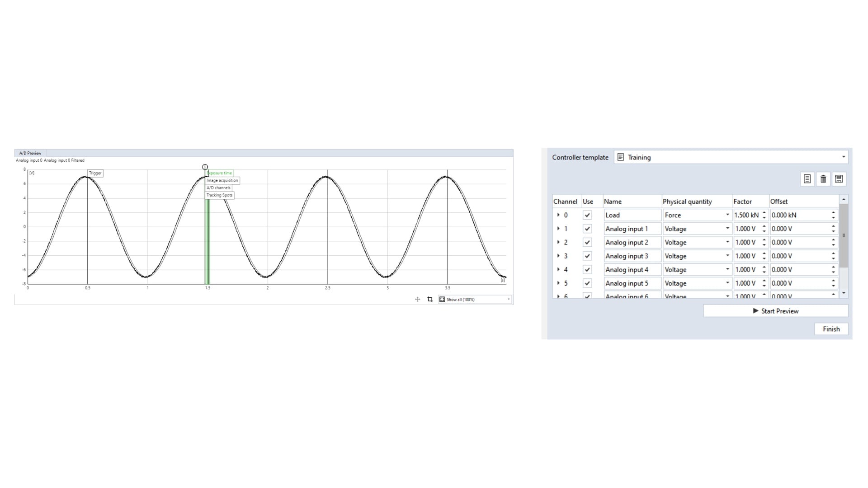Expand channel 0 row

(x=558, y=215)
